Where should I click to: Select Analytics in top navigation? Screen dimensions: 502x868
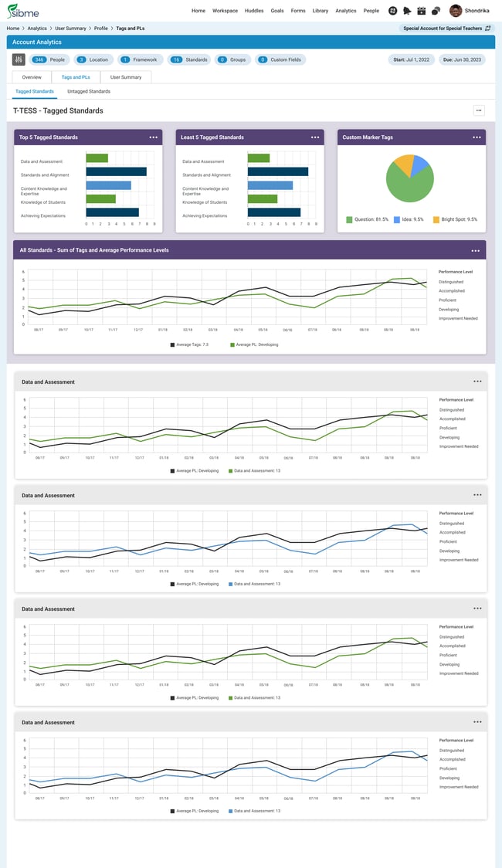pos(346,11)
